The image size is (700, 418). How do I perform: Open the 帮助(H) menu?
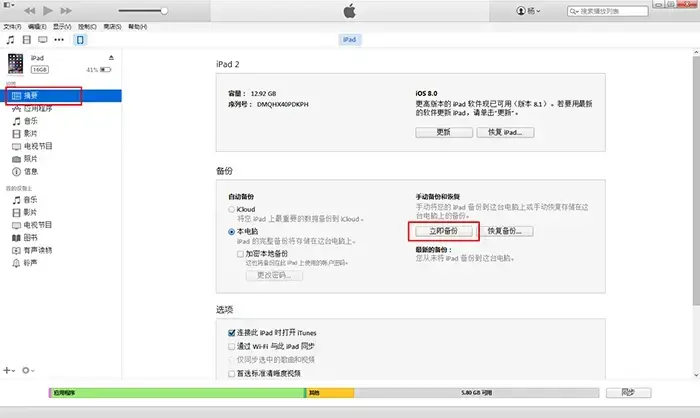(138, 27)
